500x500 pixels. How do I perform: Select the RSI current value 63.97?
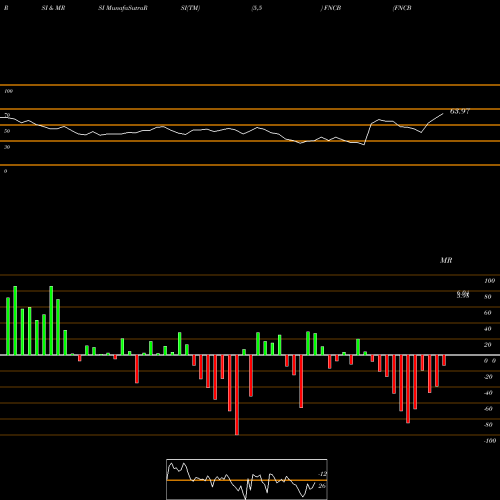[x=460, y=111]
